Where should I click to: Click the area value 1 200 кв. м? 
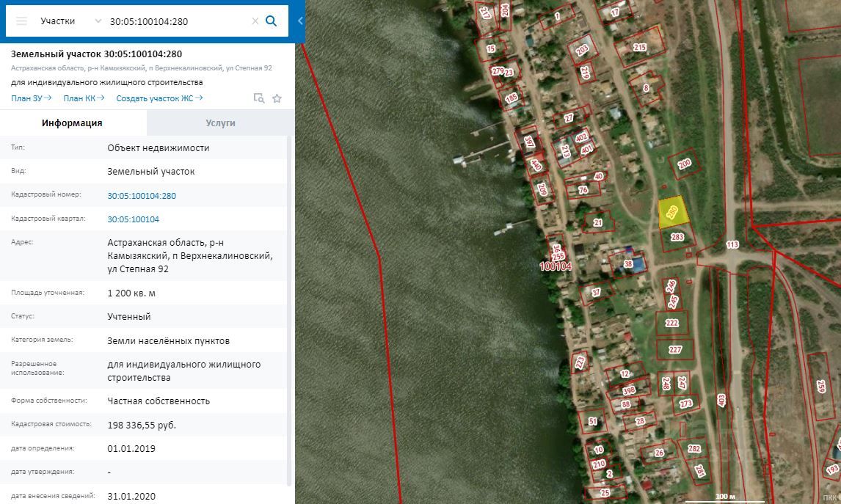(x=131, y=293)
